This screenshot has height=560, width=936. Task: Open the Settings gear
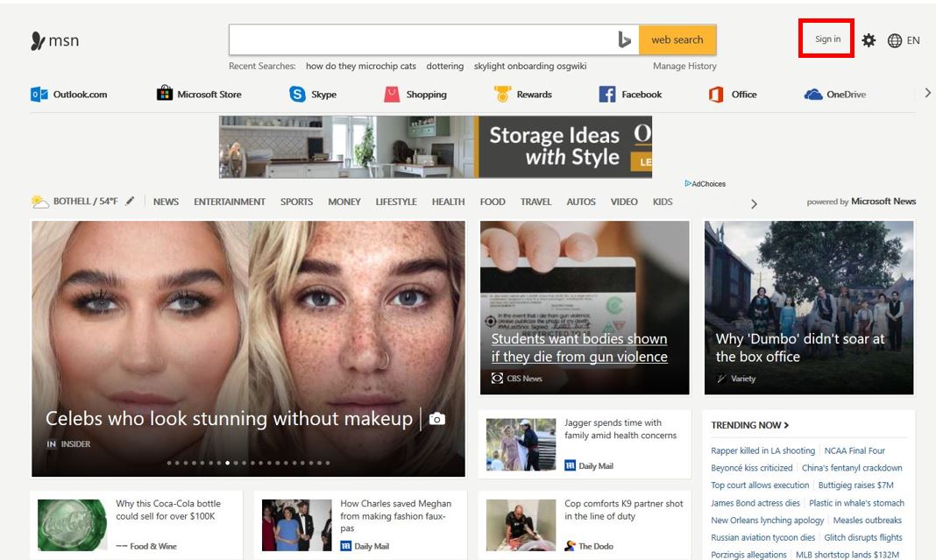click(x=868, y=39)
